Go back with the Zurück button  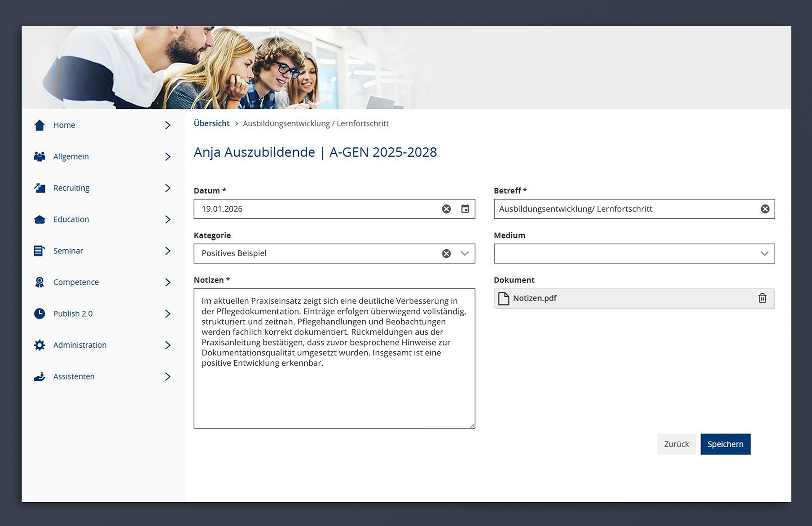pos(676,444)
